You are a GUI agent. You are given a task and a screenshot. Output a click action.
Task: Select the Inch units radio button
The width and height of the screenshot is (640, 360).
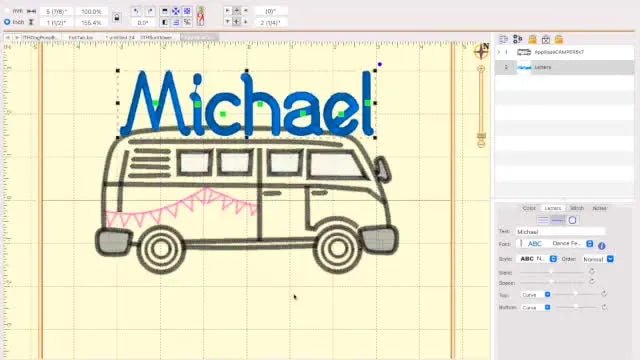tap(7, 22)
